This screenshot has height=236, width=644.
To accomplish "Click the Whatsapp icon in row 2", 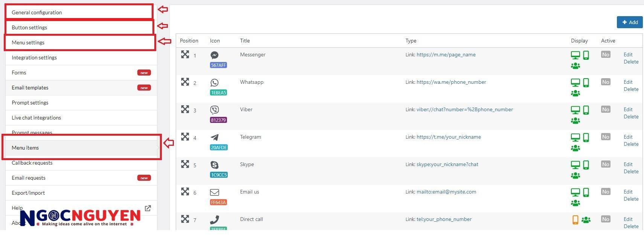I will tap(215, 83).
